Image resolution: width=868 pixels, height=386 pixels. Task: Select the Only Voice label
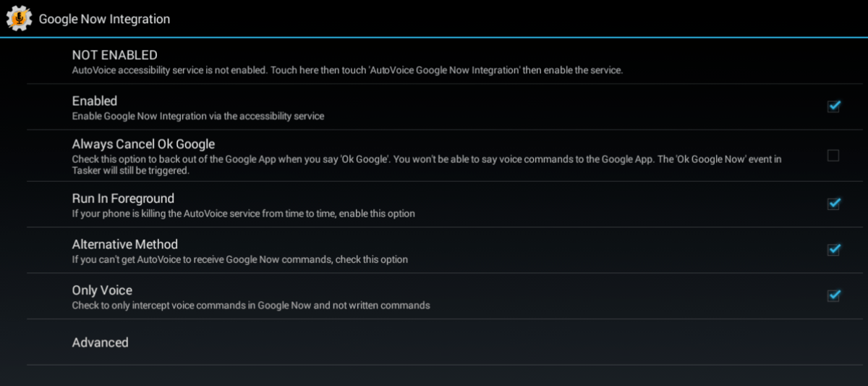pyautogui.click(x=102, y=290)
